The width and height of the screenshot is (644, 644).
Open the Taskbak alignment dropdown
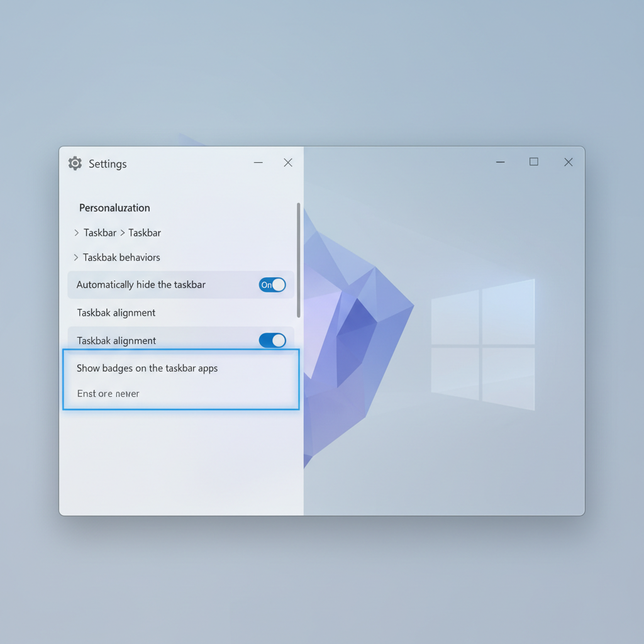pos(116,313)
